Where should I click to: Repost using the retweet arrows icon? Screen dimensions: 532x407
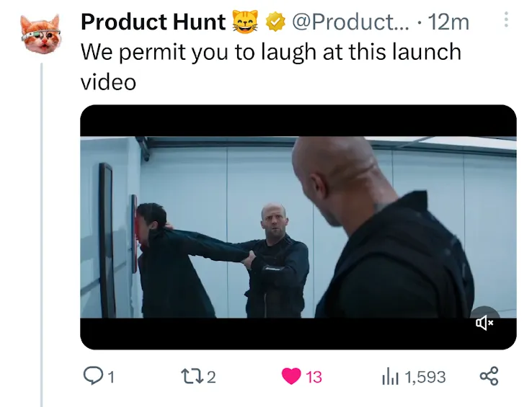[x=192, y=375]
